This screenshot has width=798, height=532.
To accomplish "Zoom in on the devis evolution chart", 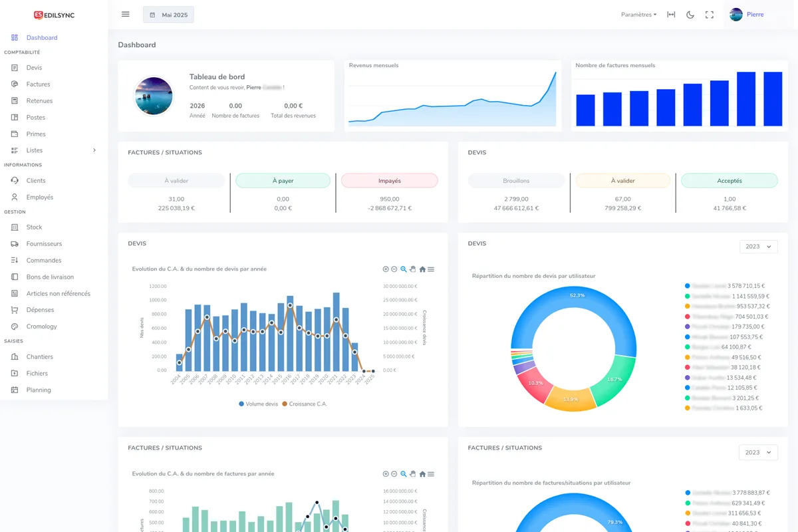I will click(x=386, y=269).
